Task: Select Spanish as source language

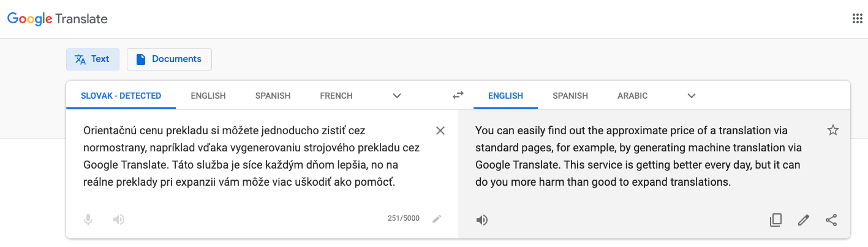Action: click(273, 96)
